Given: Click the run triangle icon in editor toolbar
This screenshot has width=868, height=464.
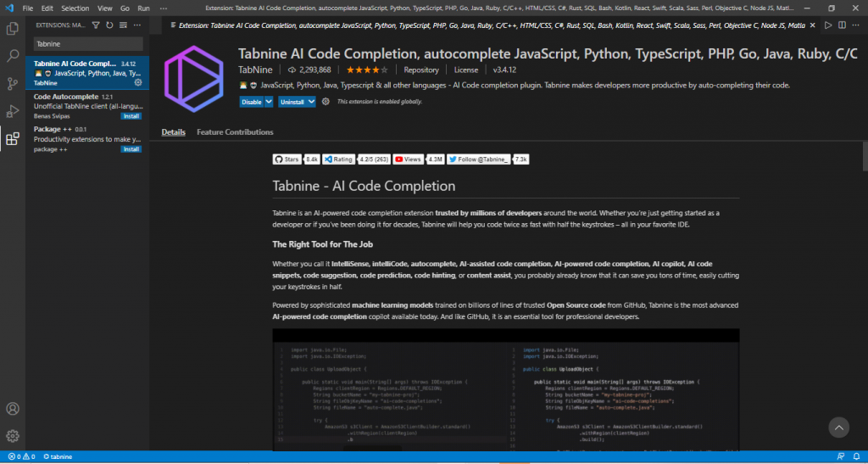Looking at the screenshot, I should [x=828, y=25].
